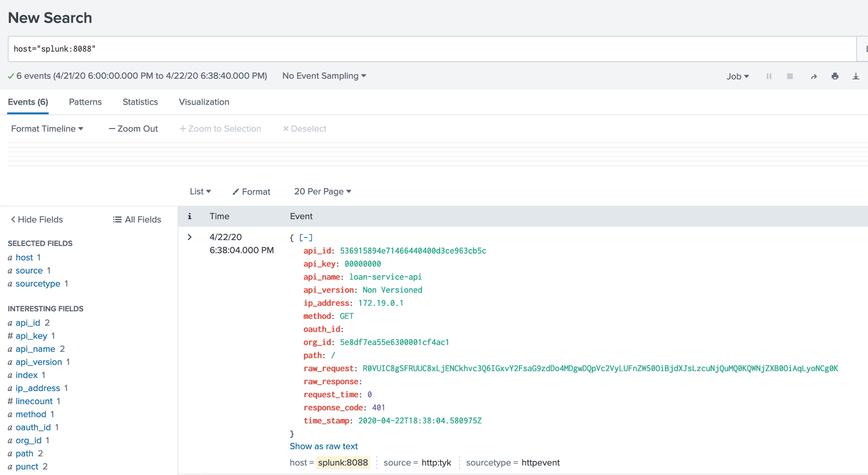Viewport: 868px width, 475px height.
Task: Click the print/export job icon
Action: pyautogui.click(x=834, y=76)
